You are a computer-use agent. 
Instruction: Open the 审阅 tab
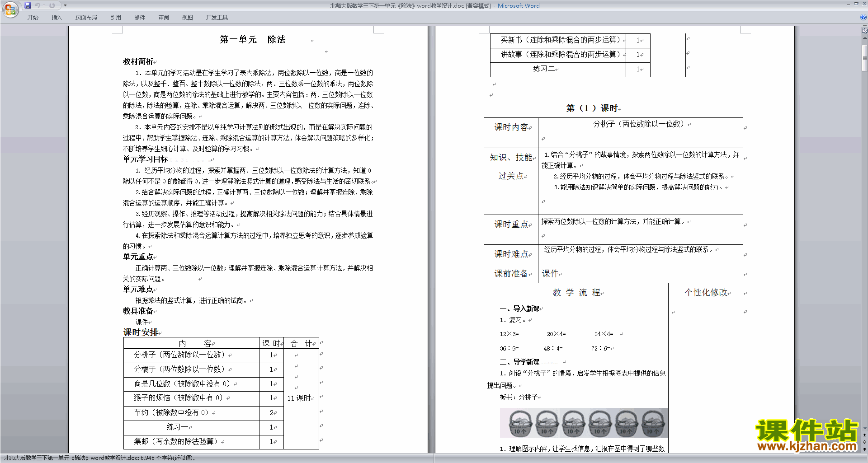[x=164, y=17]
